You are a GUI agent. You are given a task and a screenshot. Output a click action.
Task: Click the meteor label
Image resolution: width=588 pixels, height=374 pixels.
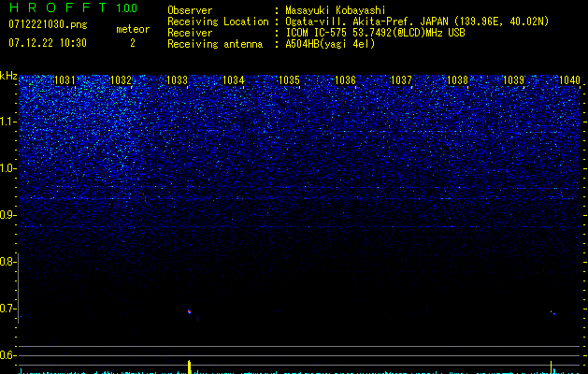(x=133, y=29)
